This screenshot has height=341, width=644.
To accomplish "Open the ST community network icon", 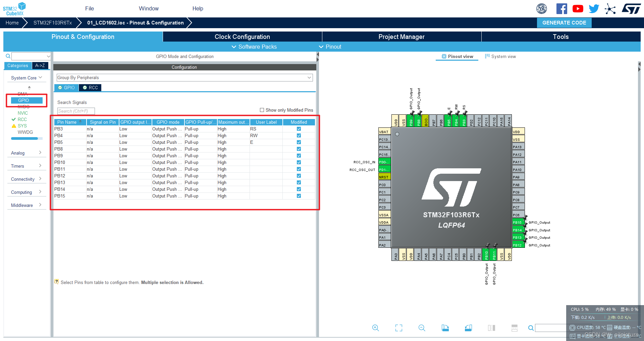I will (610, 9).
